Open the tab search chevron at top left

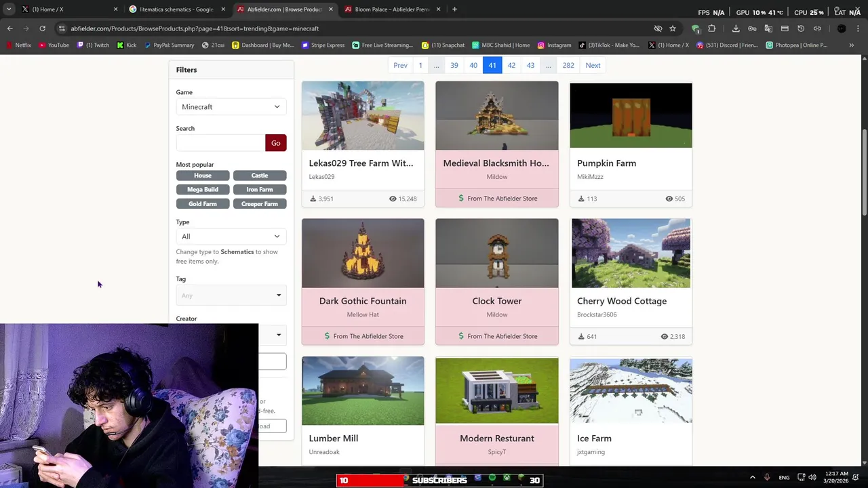click(8, 9)
